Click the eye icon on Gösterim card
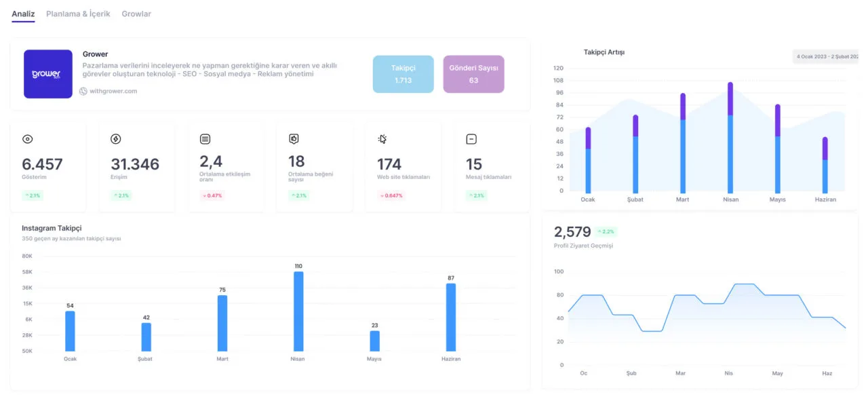The image size is (868, 403). tap(28, 139)
